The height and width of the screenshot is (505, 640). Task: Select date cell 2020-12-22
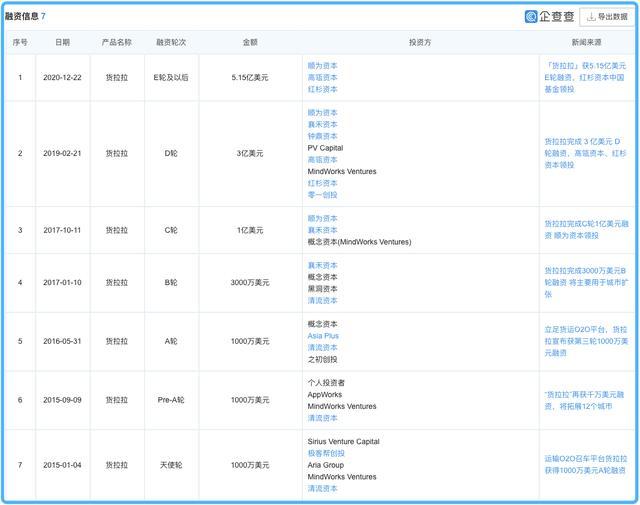[x=62, y=78]
